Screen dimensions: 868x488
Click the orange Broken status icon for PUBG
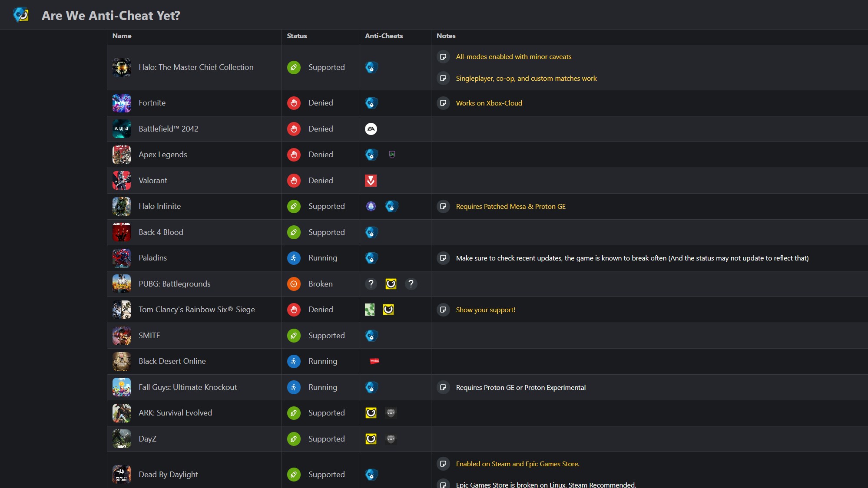click(x=294, y=284)
